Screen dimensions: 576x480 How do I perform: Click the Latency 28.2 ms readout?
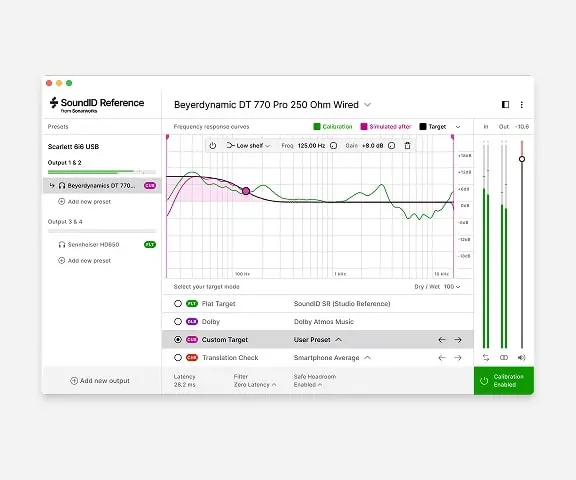[x=184, y=380]
